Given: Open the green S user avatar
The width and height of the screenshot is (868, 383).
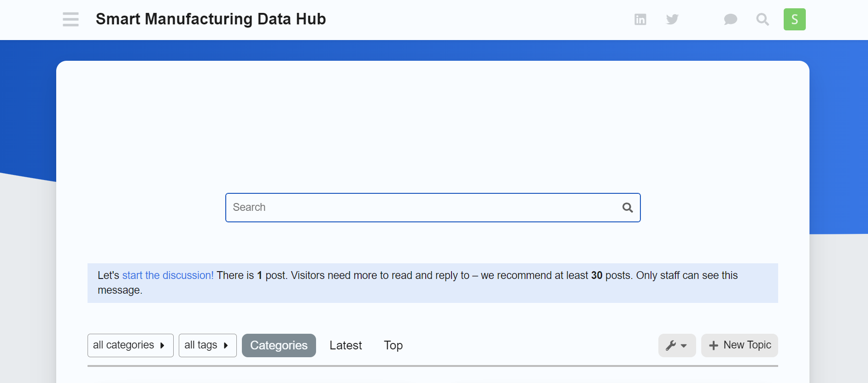Looking at the screenshot, I should click(794, 19).
